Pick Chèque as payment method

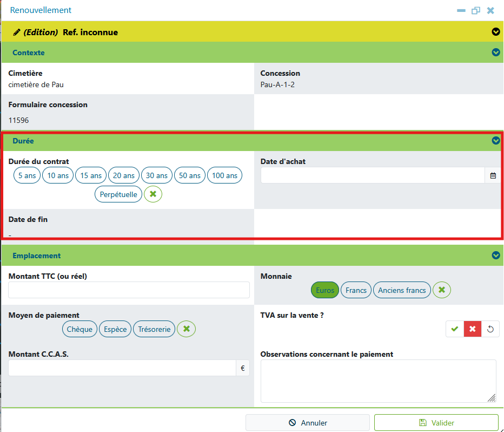pos(79,329)
